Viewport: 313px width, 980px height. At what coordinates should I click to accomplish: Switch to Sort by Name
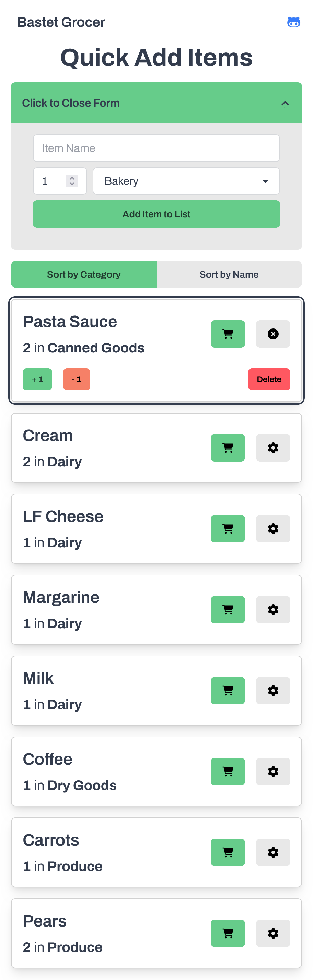click(x=229, y=274)
